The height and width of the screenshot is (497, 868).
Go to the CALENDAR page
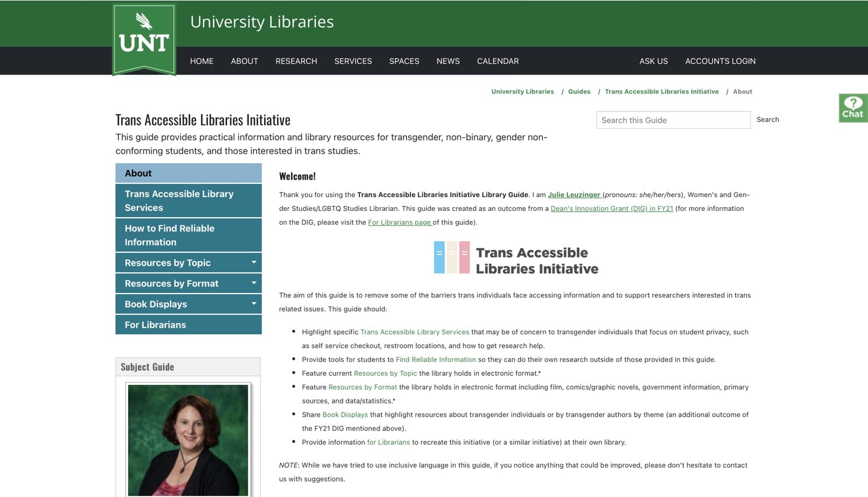(497, 61)
